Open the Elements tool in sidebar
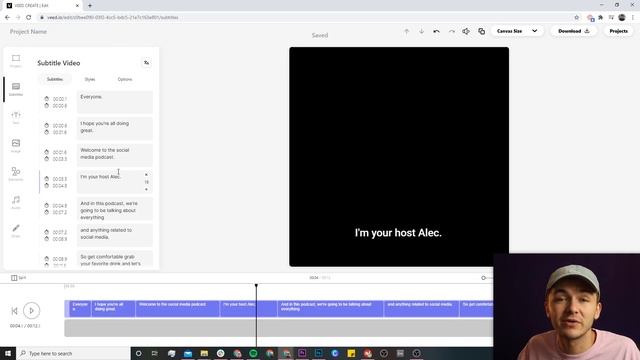Viewport: 640px width, 360px height. (16, 174)
